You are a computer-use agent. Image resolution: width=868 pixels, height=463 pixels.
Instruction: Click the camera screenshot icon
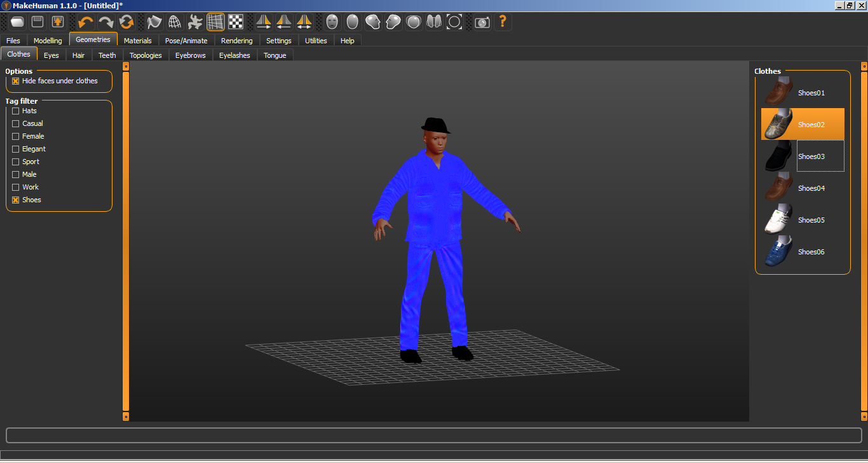(482, 22)
